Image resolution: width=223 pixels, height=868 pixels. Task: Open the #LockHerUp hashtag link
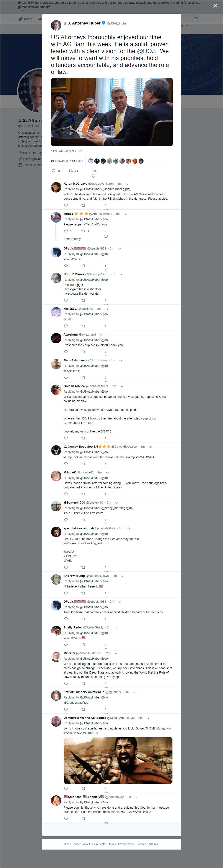point(72,371)
